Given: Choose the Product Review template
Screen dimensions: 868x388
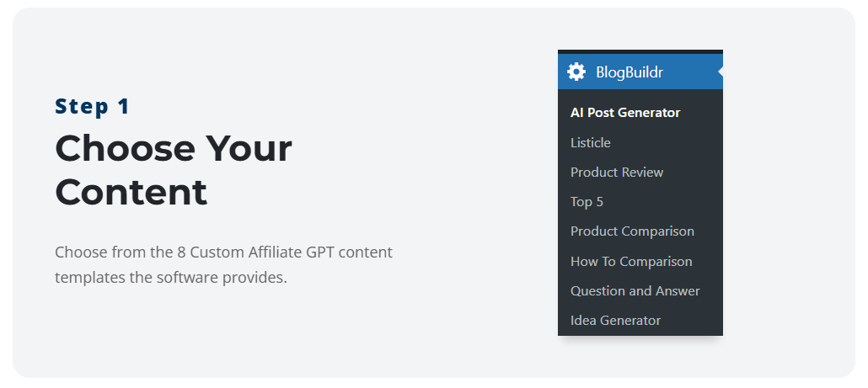Looking at the screenshot, I should pyautogui.click(x=617, y=173).
